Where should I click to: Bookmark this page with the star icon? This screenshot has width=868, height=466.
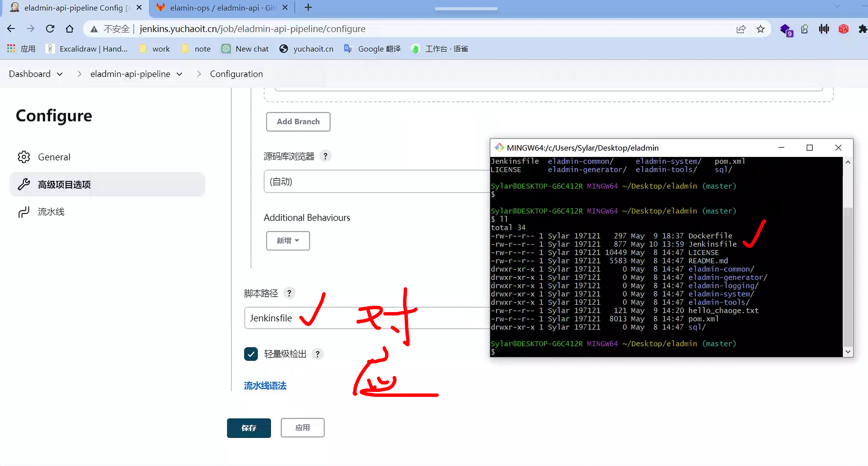(x=760, y=29)
